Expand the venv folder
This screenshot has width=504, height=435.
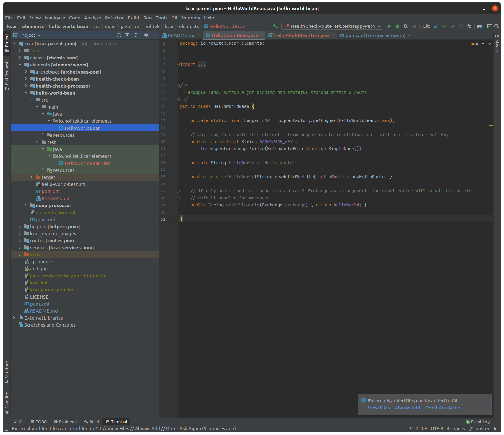click(20, 254)
